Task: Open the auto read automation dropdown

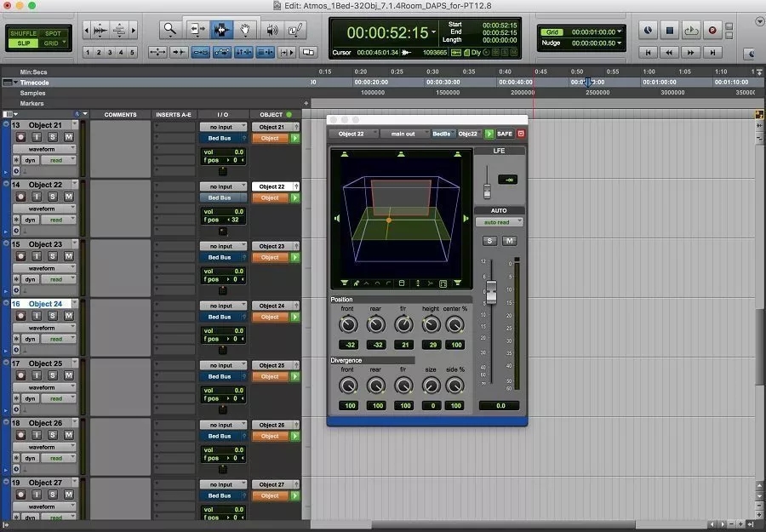Action: click(500, 222)
